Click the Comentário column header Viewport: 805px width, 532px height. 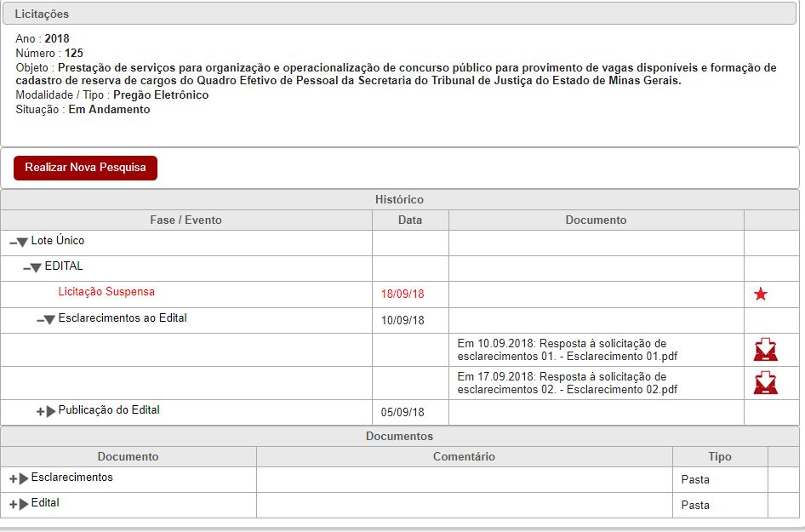coord(464,457)
